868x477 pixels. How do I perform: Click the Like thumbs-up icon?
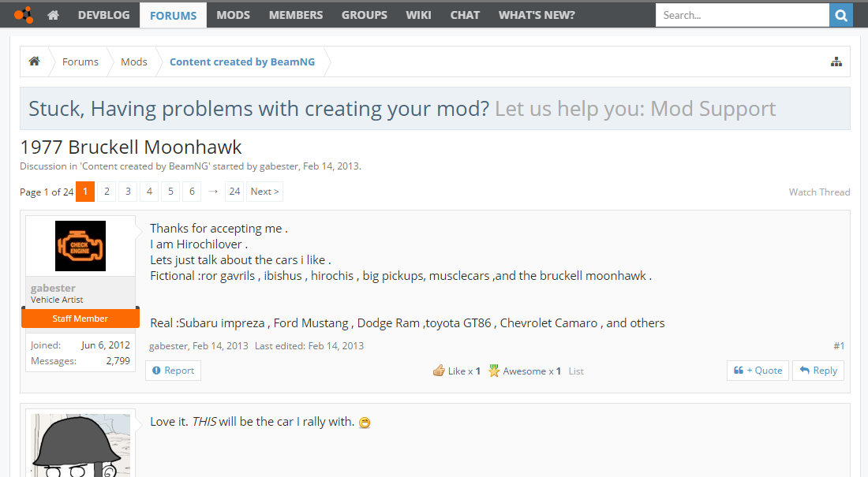tap(439, 371)
